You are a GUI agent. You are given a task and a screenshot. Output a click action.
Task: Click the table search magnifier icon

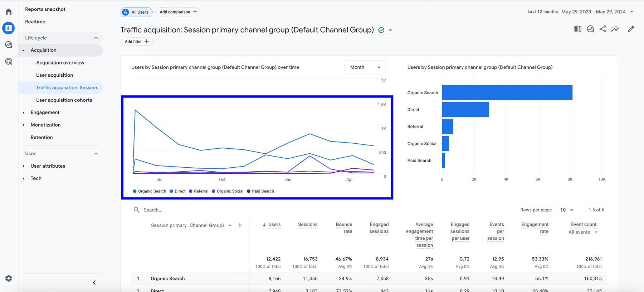click(x=137, y=210)
